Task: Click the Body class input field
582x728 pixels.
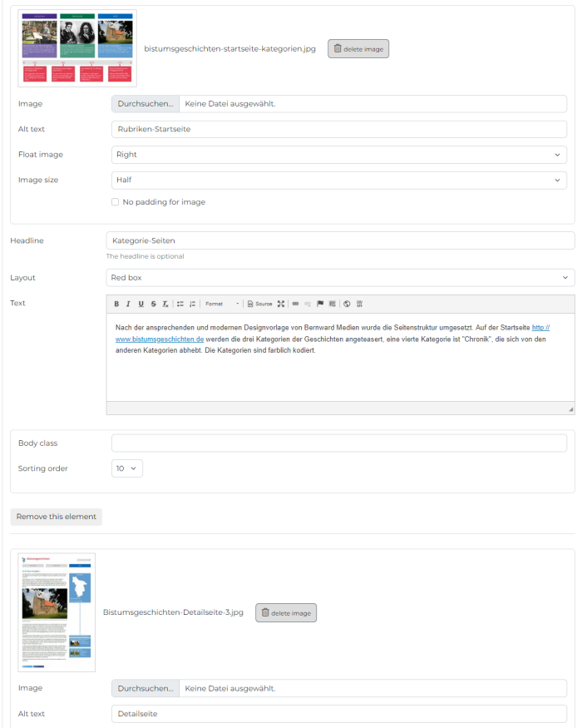Action: click(x=338, y=443)
